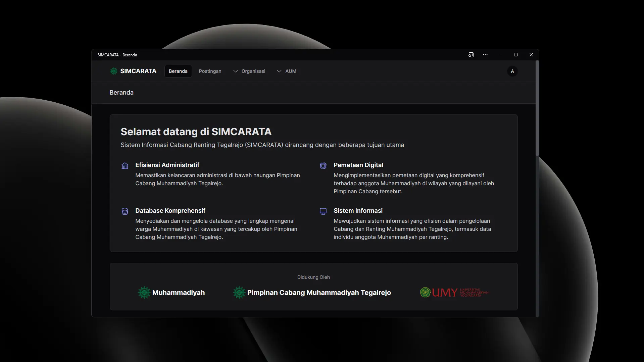This screenshot has width=644, height=362.
Task: Click the vertical page scrollbar
Action: [537, 108]
